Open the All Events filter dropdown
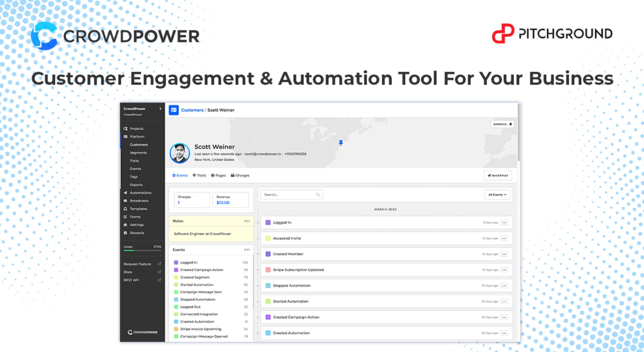 point(497,195)
